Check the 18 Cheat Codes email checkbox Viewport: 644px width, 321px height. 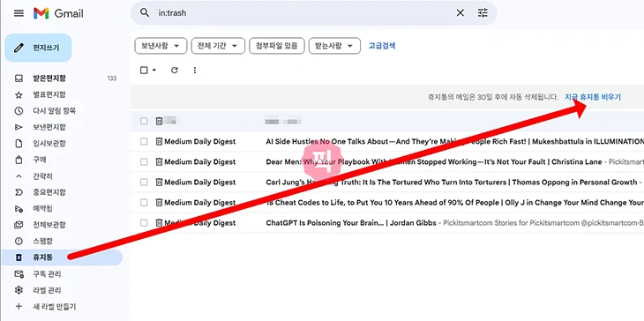(x=144, y=202)
